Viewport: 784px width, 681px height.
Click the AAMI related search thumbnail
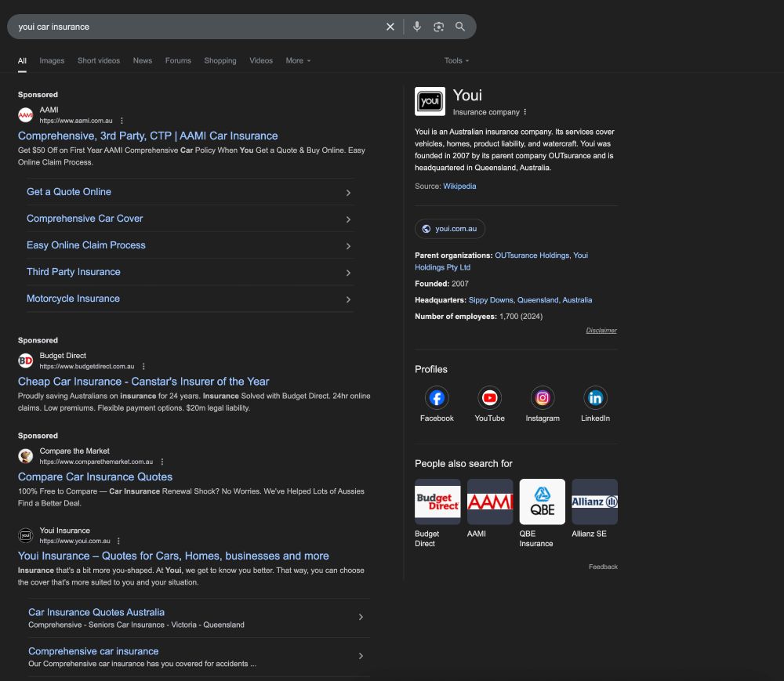(490, 502)
